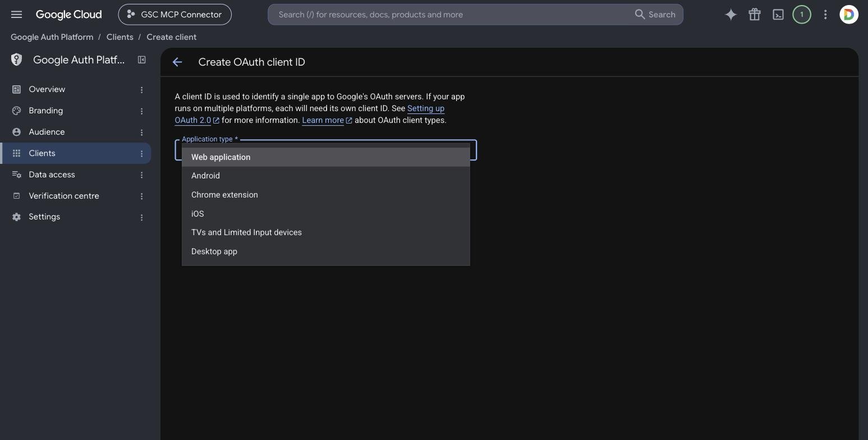Open more options for Audience
Viewport: 868px width, 440px height.
pos(142,132)
